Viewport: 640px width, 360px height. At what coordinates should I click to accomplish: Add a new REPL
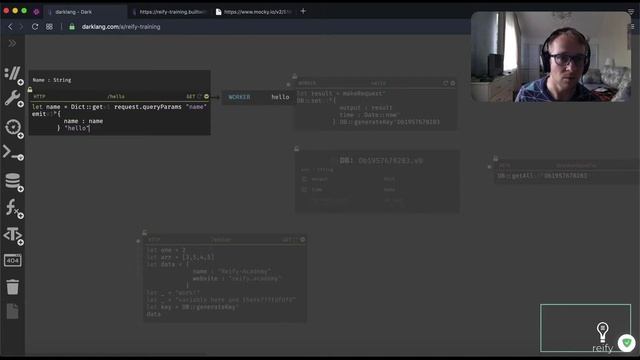(x=20, y=157)
